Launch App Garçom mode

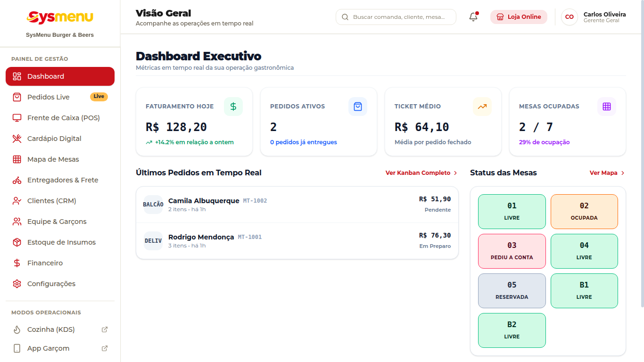(60, 348)
